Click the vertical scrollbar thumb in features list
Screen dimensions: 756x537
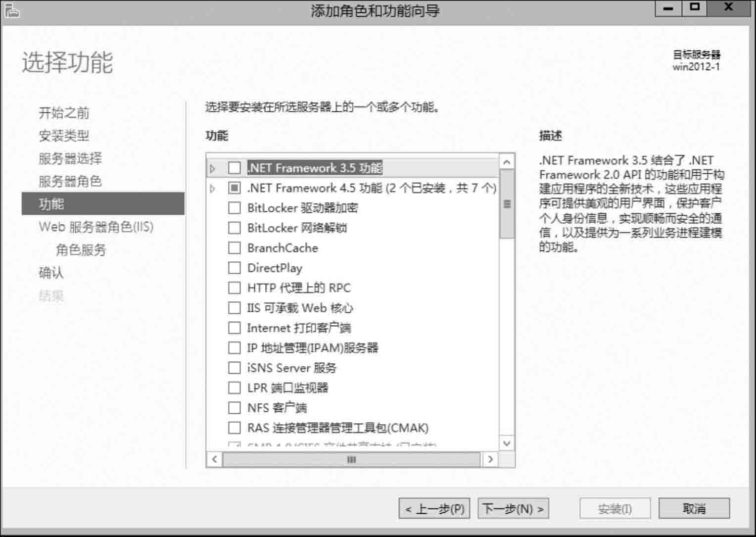[507, 204]
